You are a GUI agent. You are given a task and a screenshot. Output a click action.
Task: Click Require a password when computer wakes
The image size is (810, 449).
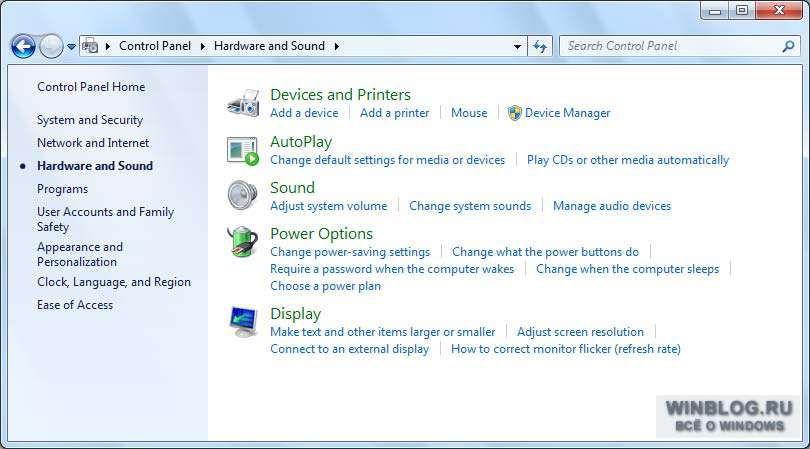click(392, 269)
